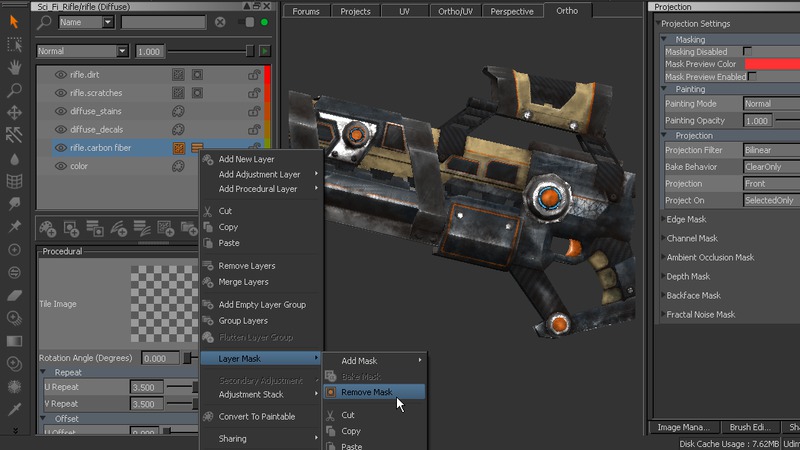The height and width of the screenshot is (450, 800).
Task: Expand the Edge Mask section
Action: point(686,219)
